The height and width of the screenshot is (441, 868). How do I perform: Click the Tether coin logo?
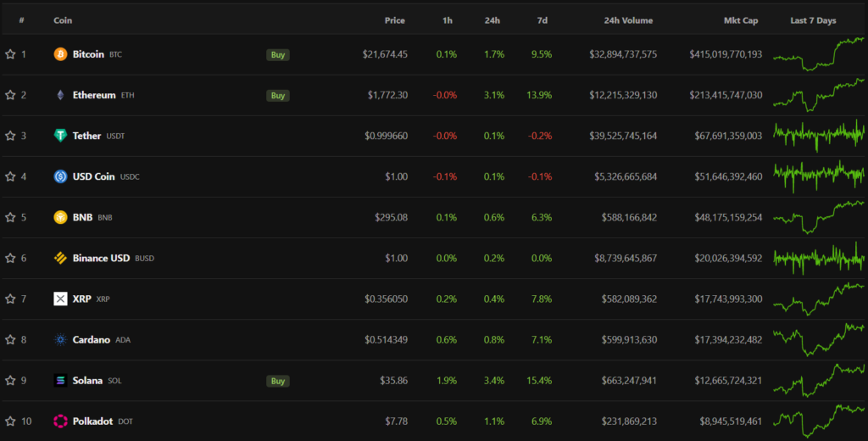(x=60, y=136)
